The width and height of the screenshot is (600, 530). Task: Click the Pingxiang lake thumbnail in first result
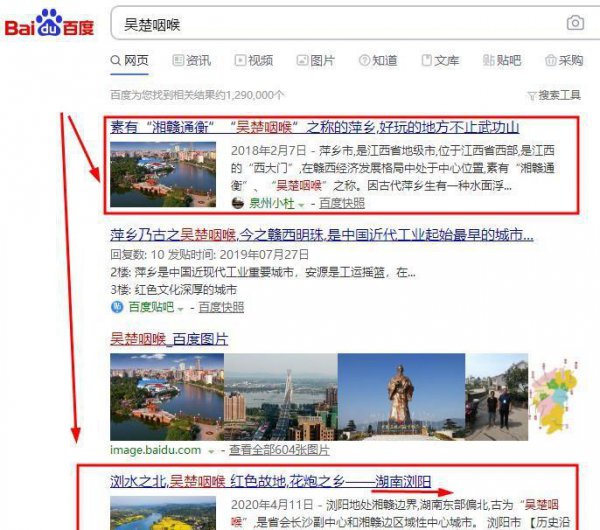(163, 174)
